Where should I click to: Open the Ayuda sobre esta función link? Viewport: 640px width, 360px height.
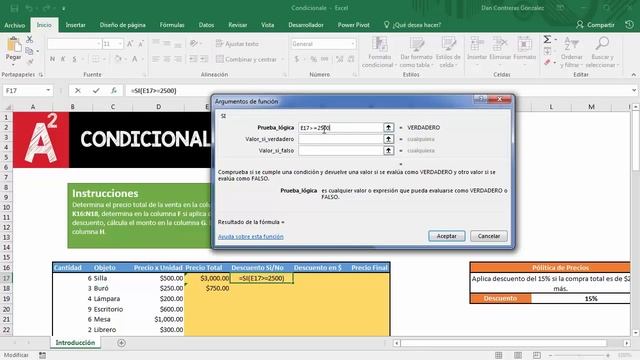251,237
